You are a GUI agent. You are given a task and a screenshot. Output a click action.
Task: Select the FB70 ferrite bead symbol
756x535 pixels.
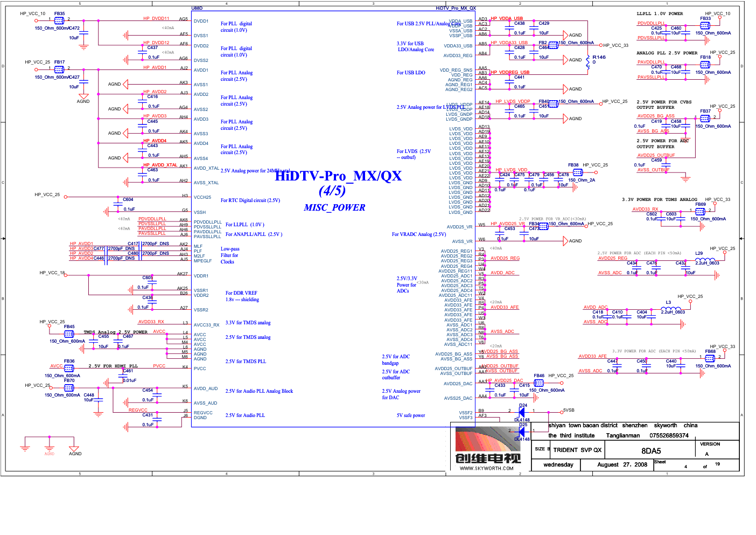(69, 387)
